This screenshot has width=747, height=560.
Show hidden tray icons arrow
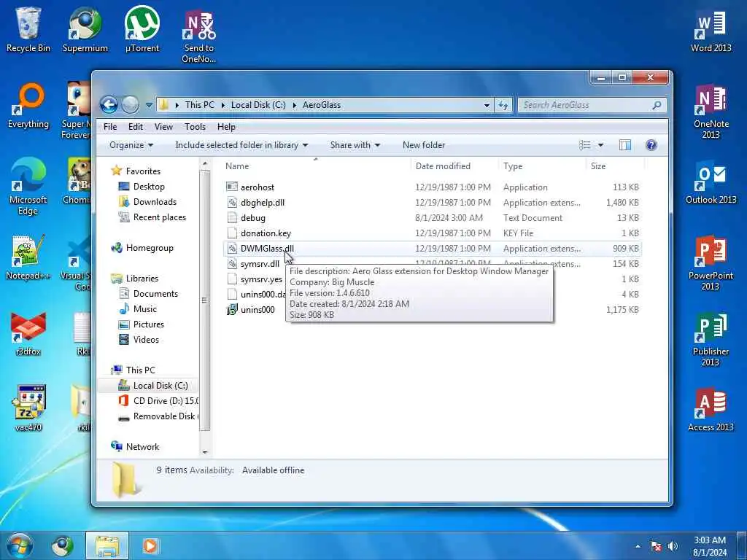(x=638, y=546)
